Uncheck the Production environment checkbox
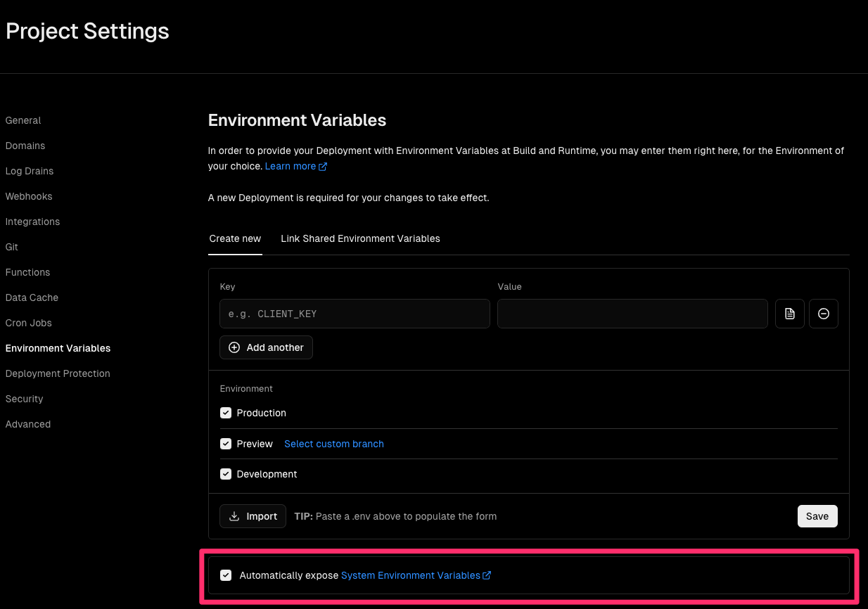The image size is (868, 609). (x=226, y=413)
